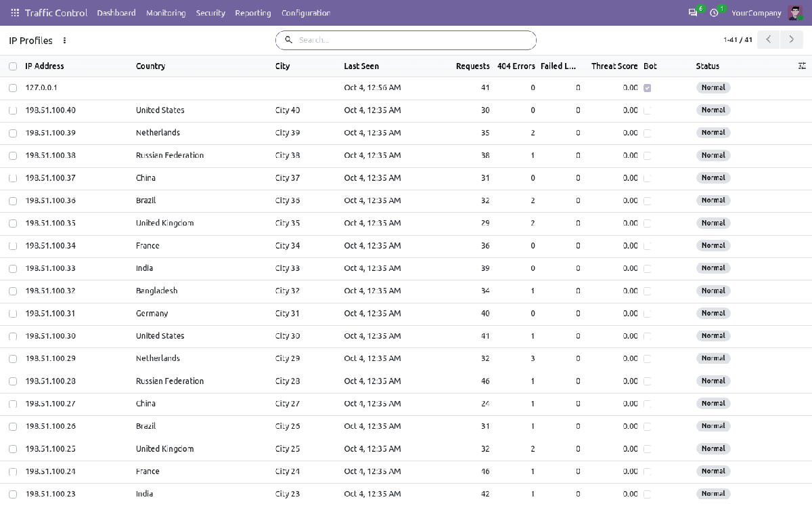The image size is (812, 508).
Task: Open the Monitoring menu
Action: (x=166, y=13)
